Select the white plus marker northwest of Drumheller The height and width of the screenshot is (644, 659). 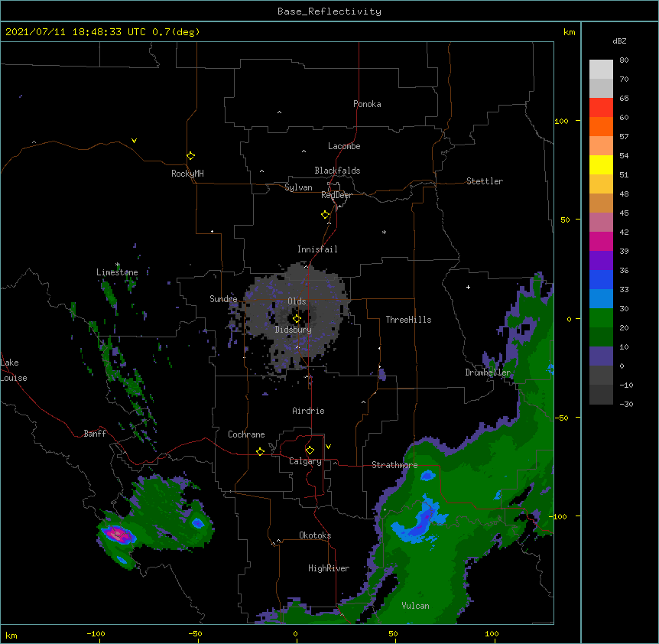coord(468,287)
